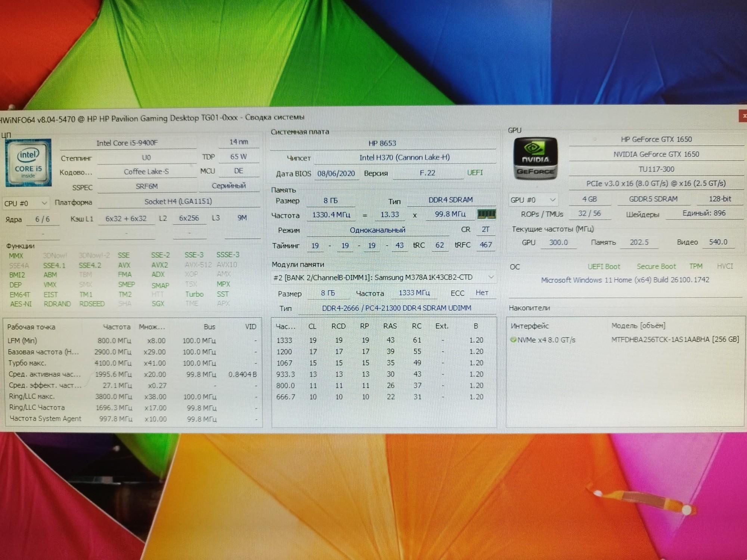Click the AVX2 feature flag
Viewport: 747px width, 560px height.
[160, 265]
